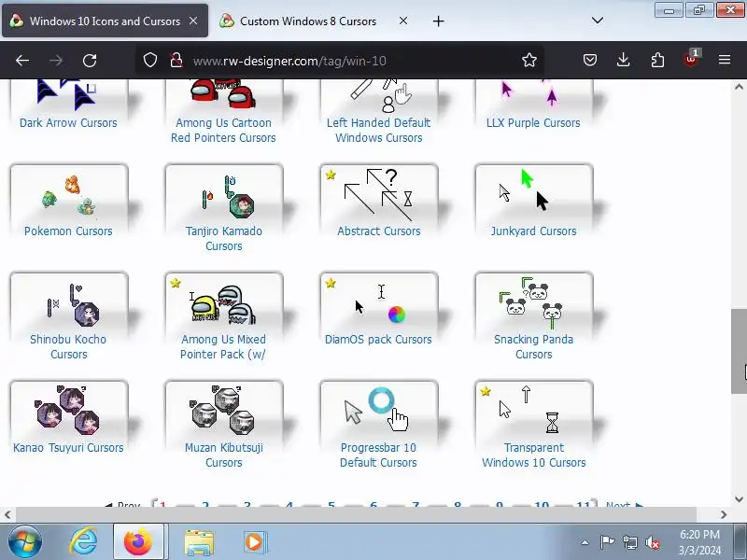The image size is (747, 560).
Task: Launch Windows Media Player from taskbar
Action: click(x=255, y=542)
